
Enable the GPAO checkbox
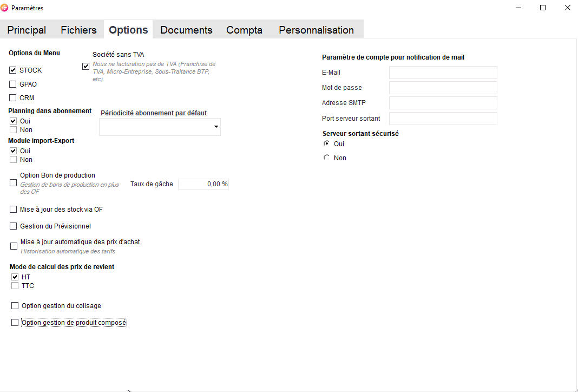click(x=13, y=84)
